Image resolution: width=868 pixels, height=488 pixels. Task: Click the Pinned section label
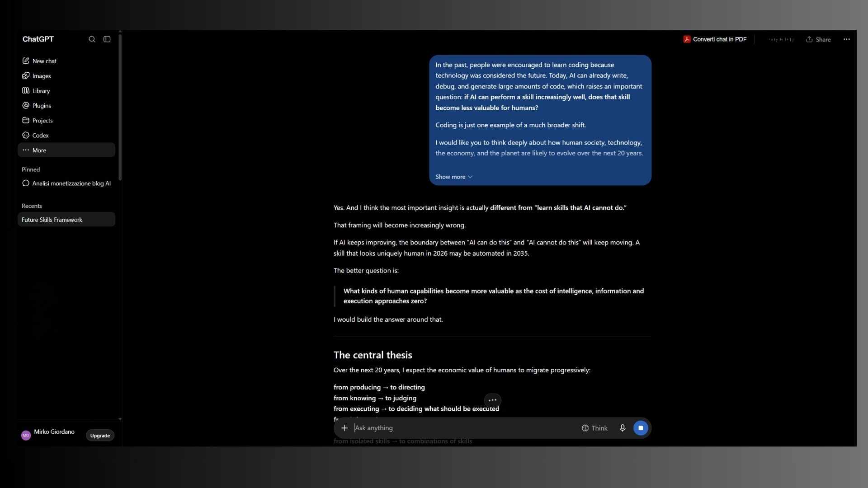pyautogui.click(x=31, y=170)
